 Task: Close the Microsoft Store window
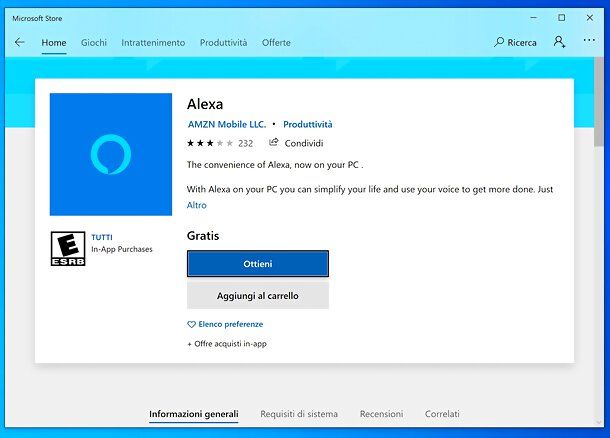point(590,18)
